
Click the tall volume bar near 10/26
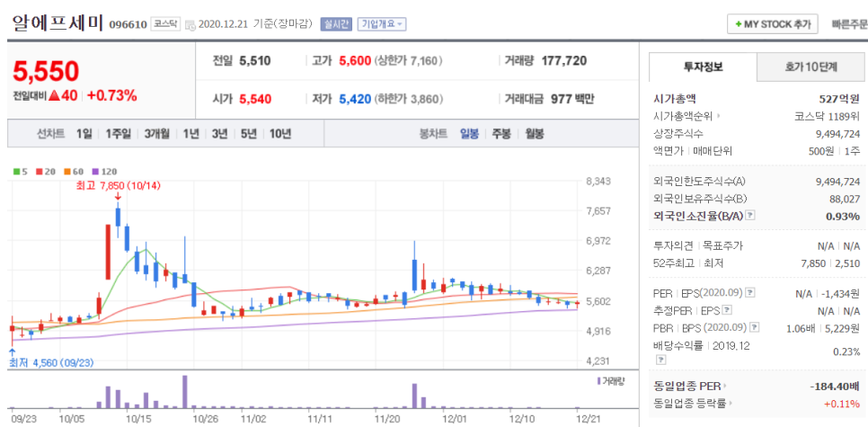pos(185,392)
